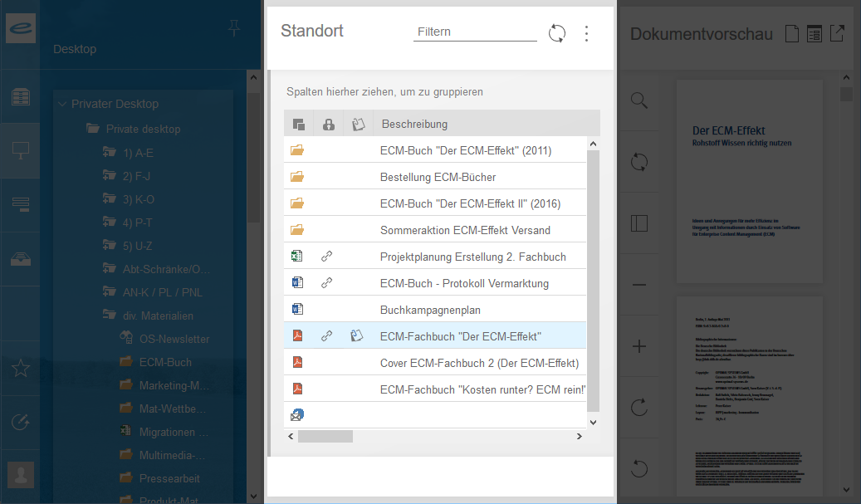Click the zoom out minus icon

coord(638,285)
